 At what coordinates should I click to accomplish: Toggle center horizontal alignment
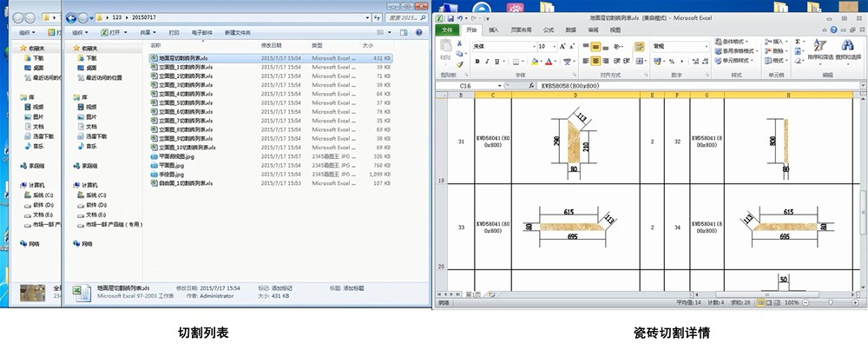(x=595, y=62)
